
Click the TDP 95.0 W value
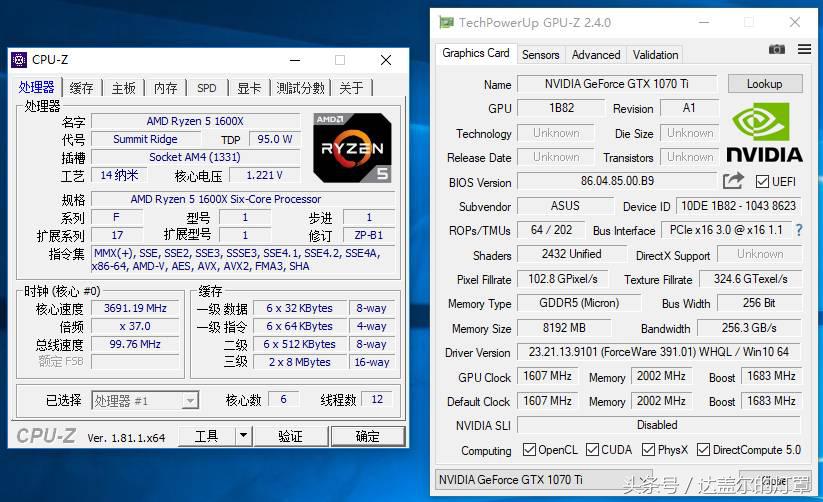pos(275,139)
